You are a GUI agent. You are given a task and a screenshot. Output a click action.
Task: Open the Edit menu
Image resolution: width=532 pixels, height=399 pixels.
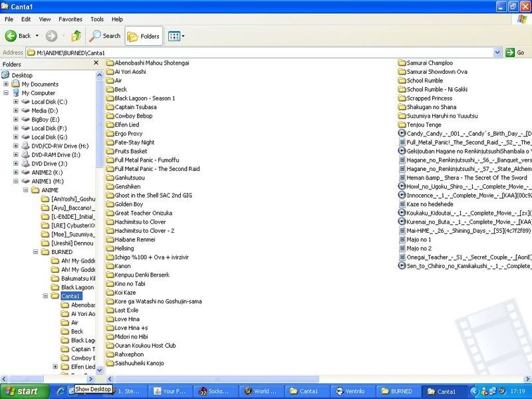26,19
